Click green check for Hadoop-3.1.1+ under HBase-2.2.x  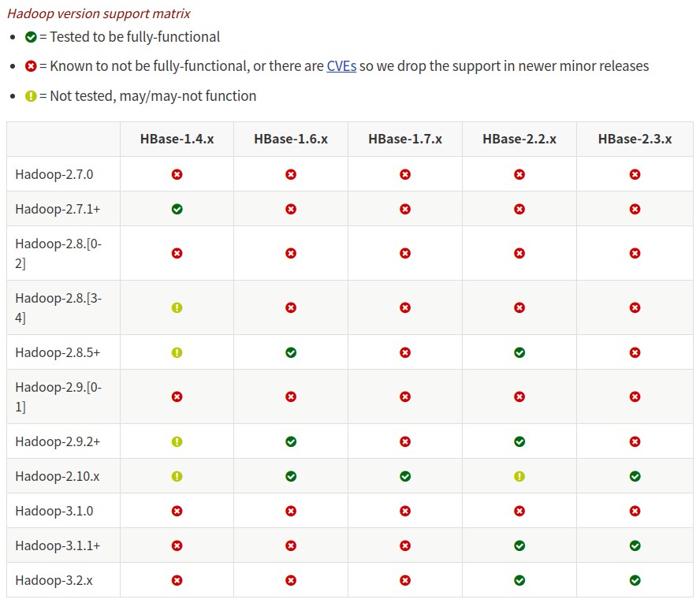(519, 545)
